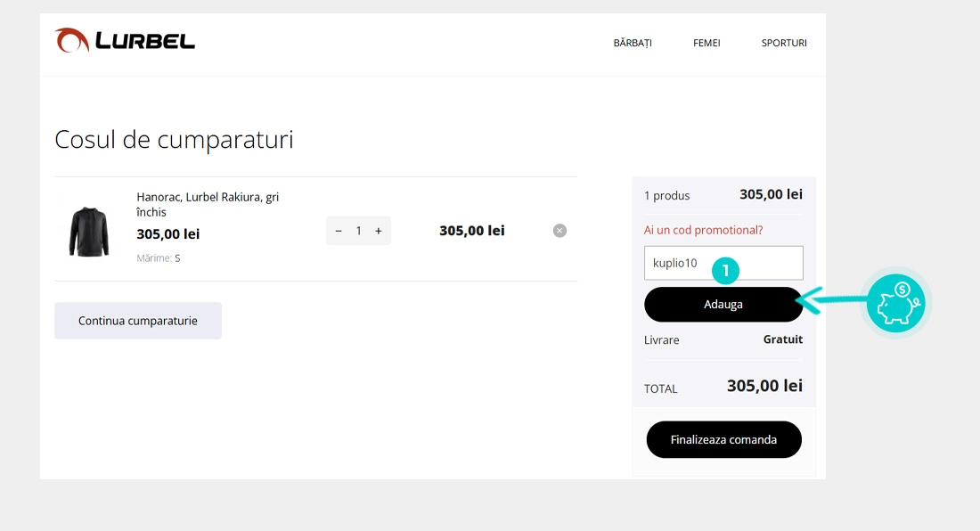Image resolution: width=980 pixels, height=531 pixels.
Task: Click the teal step 1 badge
Action: (726, 271)
